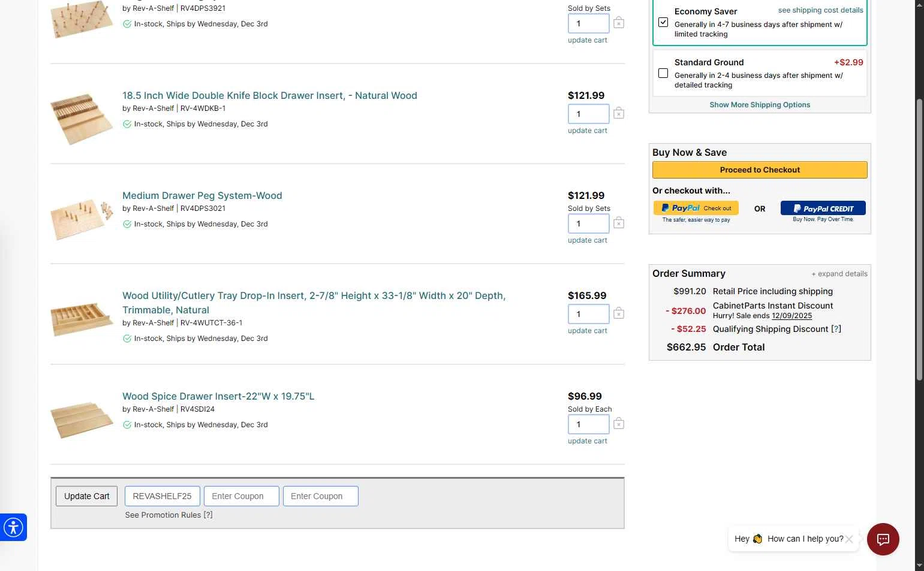Click update cart under Cutlery Tray quantity
The height and width of the screenshot is (571, 924).
pyautogui.click(x=588, y=331)
